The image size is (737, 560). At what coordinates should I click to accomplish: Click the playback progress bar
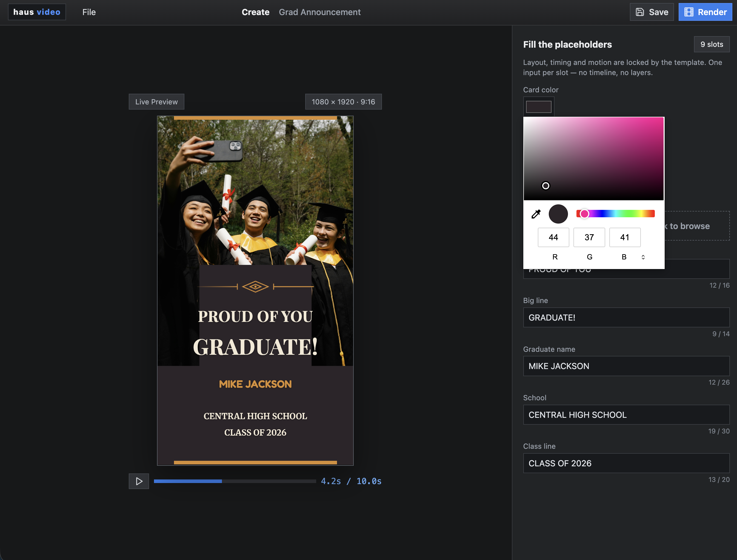[x=235, y=481]
